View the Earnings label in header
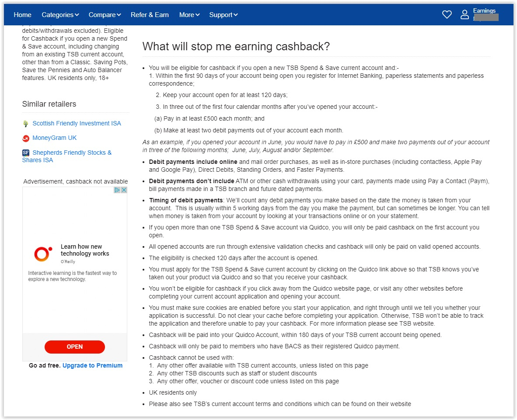517x420 pixels. click(x=484, y=10)
